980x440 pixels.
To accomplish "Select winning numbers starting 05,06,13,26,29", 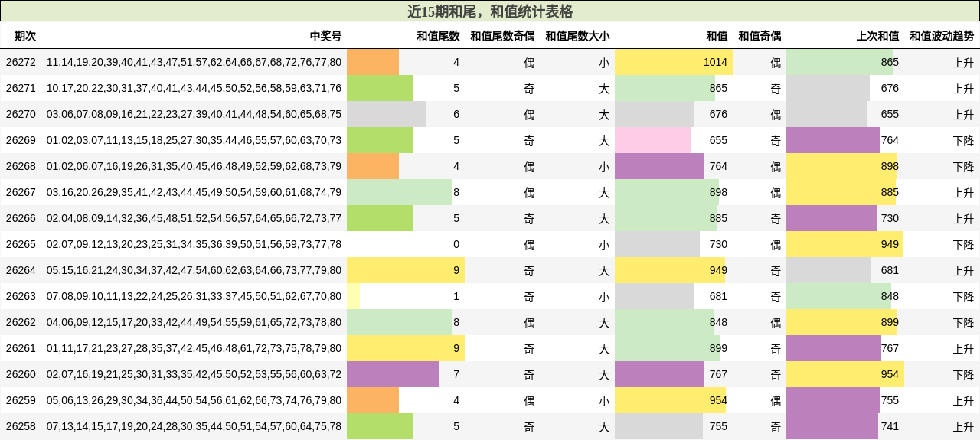I will point(194,400).
